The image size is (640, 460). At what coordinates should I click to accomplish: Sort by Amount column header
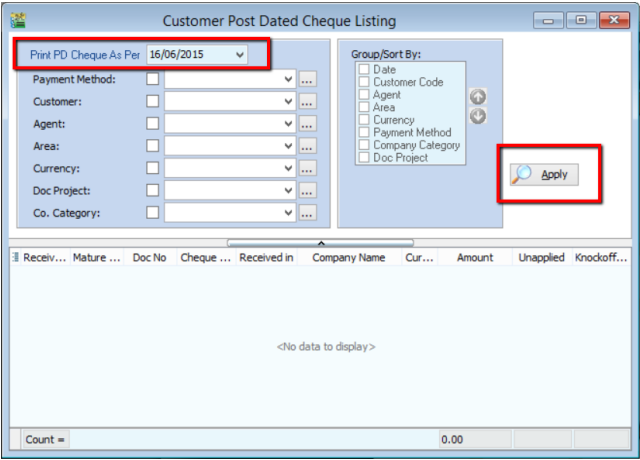474,259
